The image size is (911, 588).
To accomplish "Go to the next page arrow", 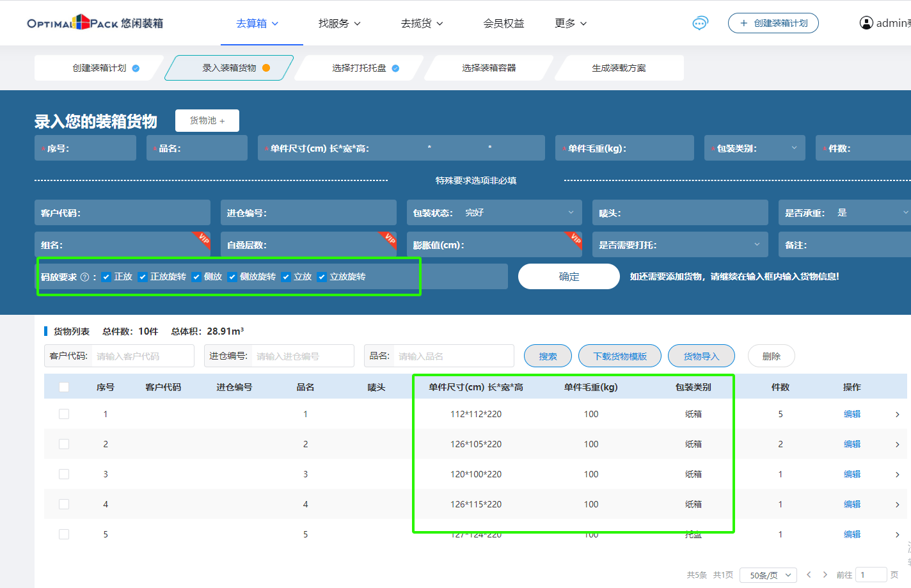I will click(825, 575).
